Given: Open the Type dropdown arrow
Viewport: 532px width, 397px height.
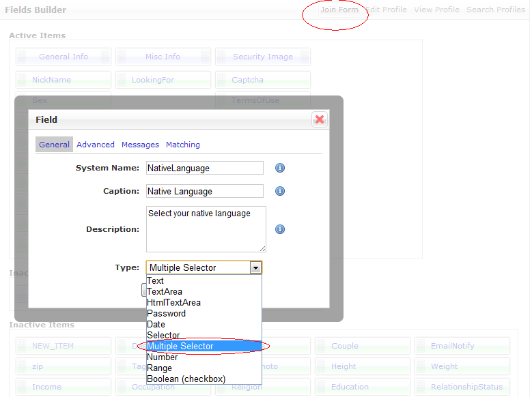Looking at the screenshot, I should point(255,268).
